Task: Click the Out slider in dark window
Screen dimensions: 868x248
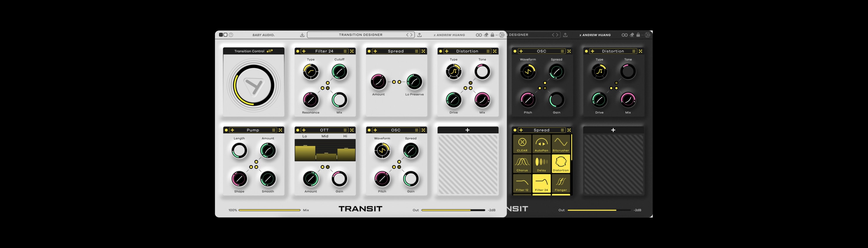Action: pyautogui.click(x=599, y=210)
